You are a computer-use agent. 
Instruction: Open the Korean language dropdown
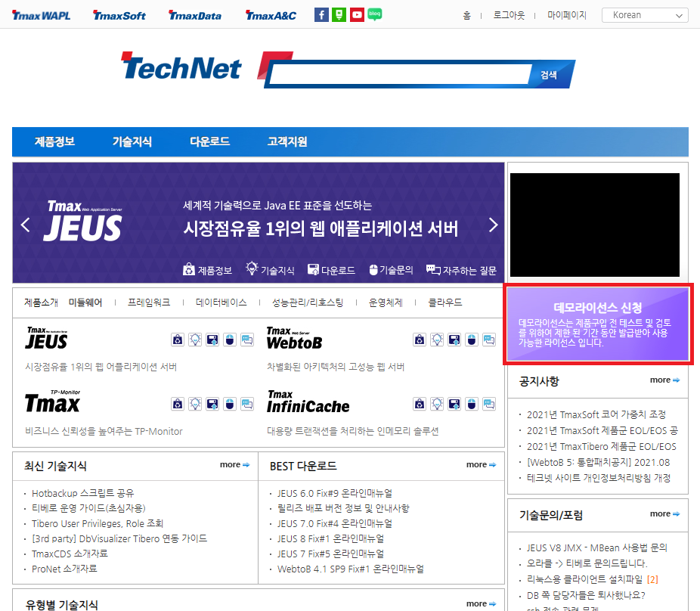tap(645, 15)
